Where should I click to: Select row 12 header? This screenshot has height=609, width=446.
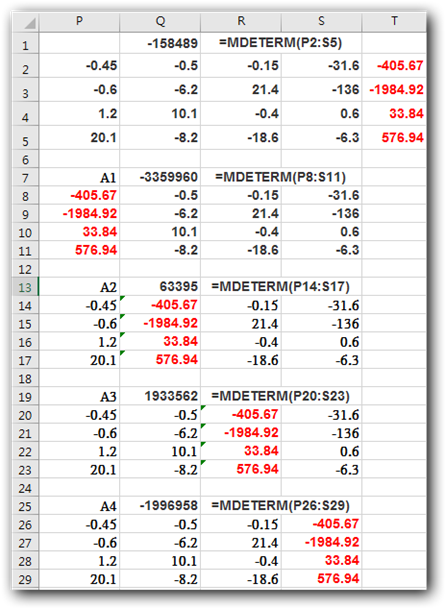pyautogui.click(x=25, y=269)
